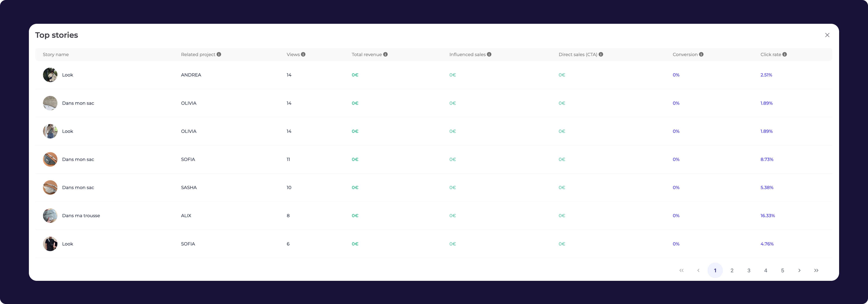This screenshot has height=304, width=868.
Task: Click info icon beside Direct sales (CTA)
Action: tap(601, 54)
